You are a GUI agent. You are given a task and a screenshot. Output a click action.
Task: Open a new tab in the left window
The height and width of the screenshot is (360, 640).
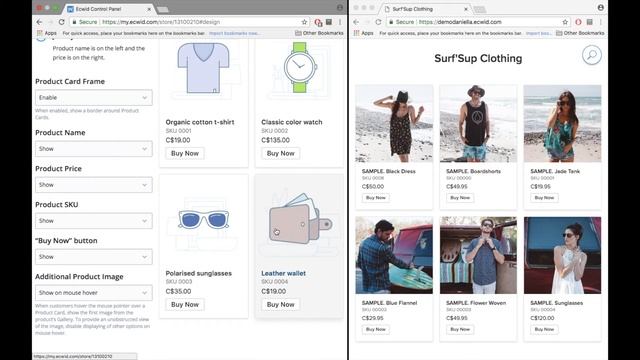pos(162,9)
